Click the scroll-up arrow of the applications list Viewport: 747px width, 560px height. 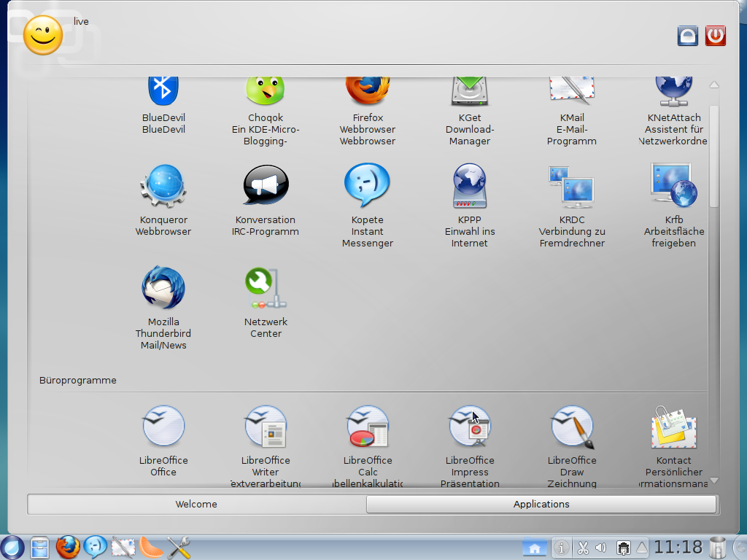[714, 85]
